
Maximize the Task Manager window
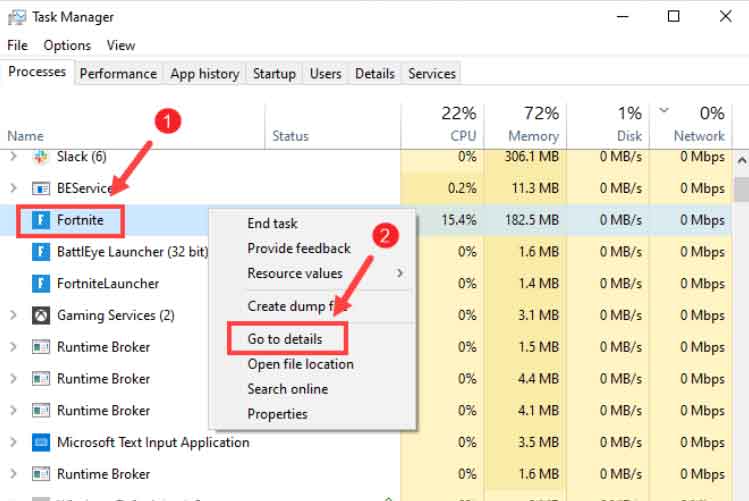(x=674, y=17)
